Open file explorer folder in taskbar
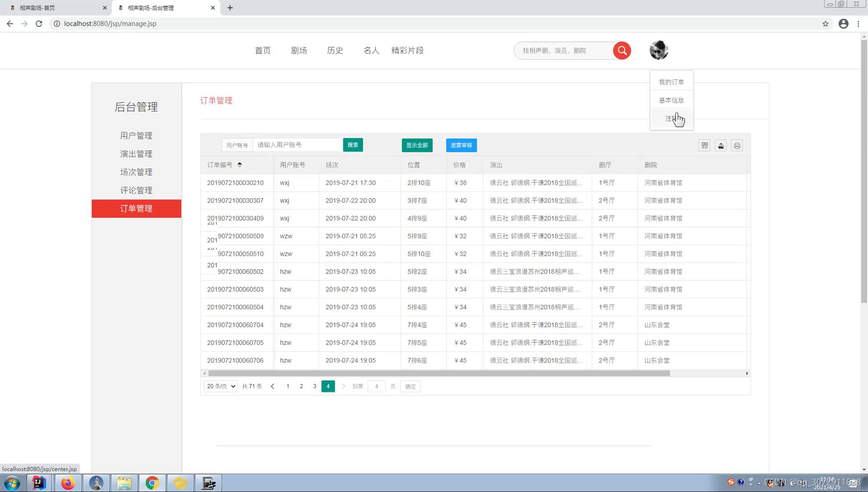 point(124,483)
